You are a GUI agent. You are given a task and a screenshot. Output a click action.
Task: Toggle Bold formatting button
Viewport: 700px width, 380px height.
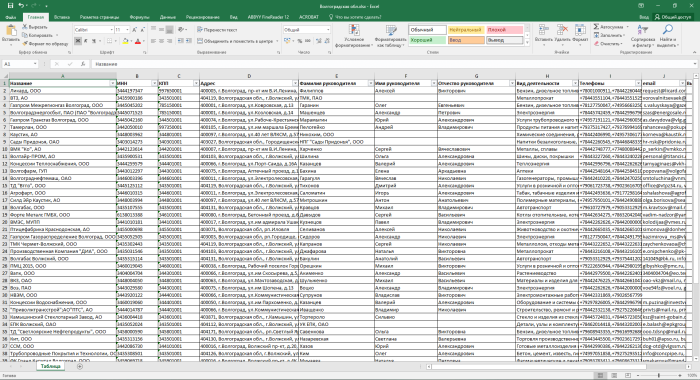coord(78,41)
